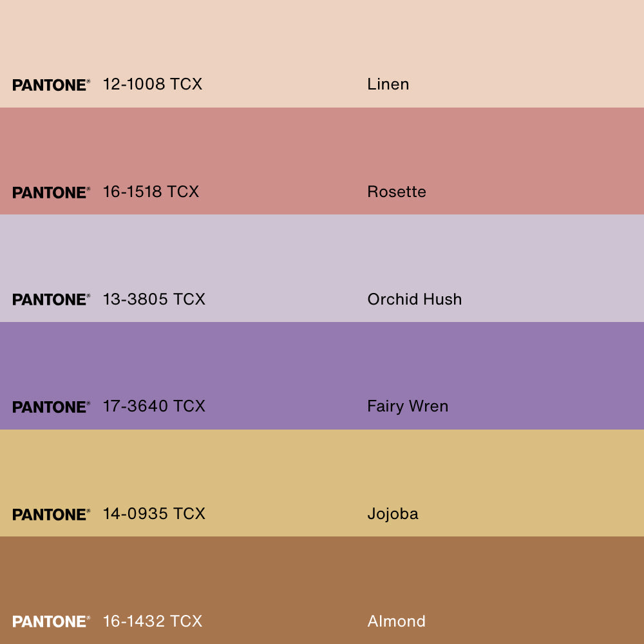This screenshot has width=644, height=644.
Task: Click Pantone logo on the Jojoba row
Action: point(52,515)
